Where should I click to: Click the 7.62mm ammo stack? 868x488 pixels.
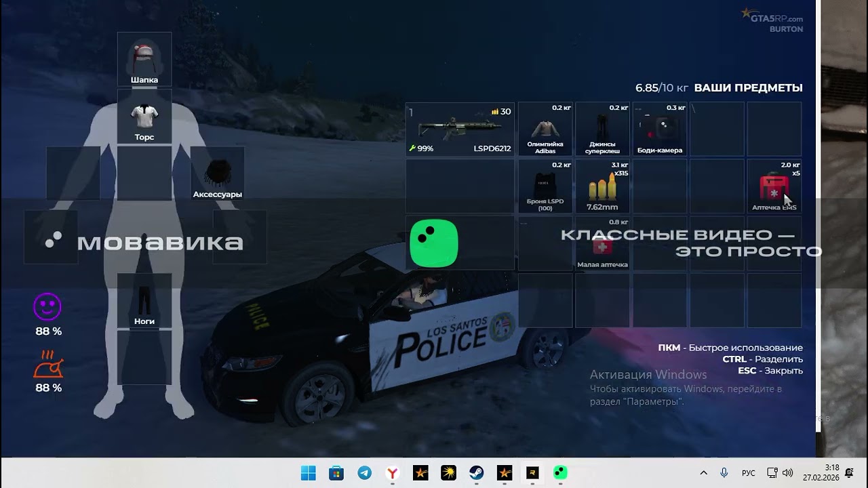point(602,186)
